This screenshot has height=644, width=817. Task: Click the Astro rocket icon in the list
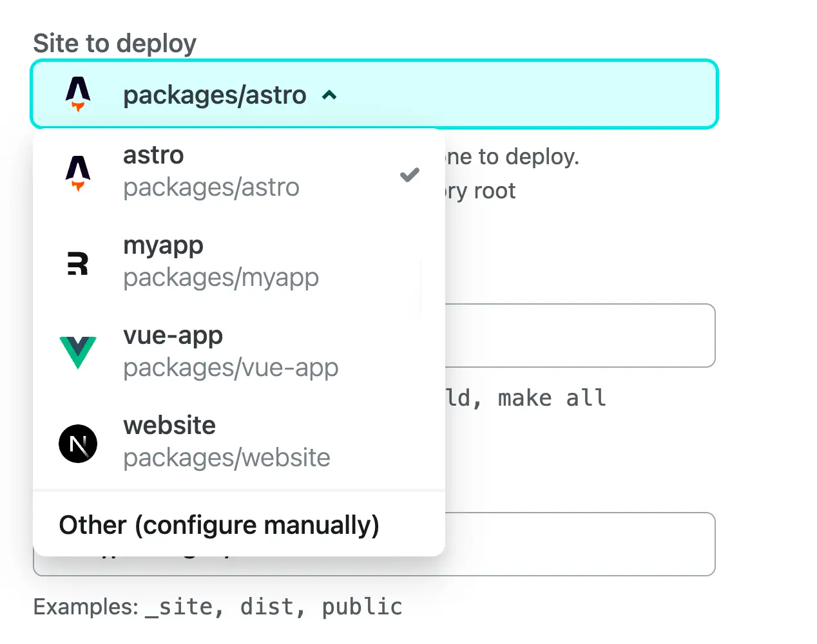78,173
